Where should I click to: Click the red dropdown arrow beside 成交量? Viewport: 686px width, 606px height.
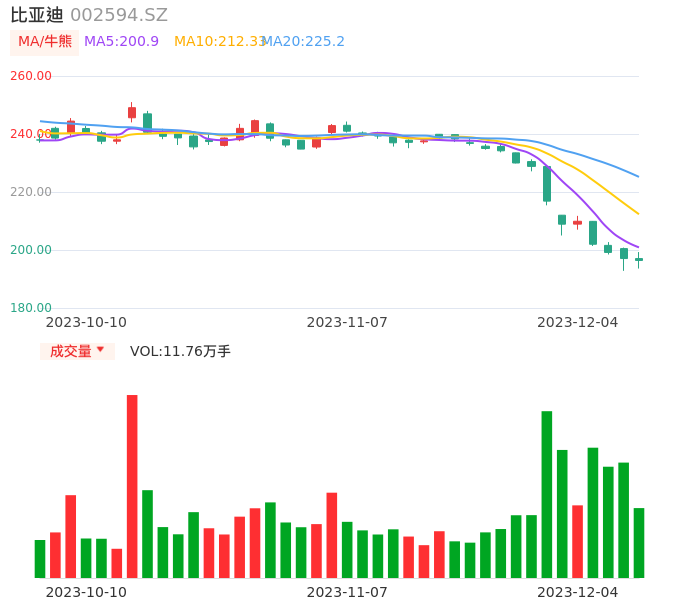pos(101,349)
